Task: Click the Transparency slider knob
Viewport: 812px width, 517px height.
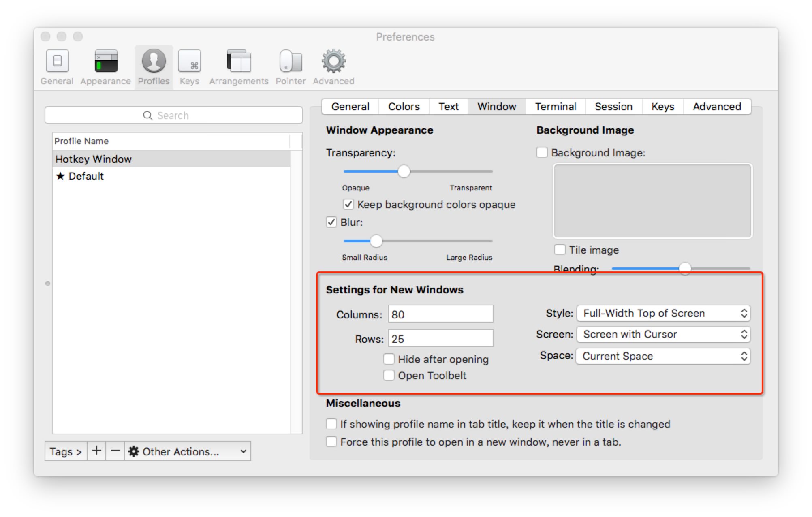Action: [x=404, y=171]
